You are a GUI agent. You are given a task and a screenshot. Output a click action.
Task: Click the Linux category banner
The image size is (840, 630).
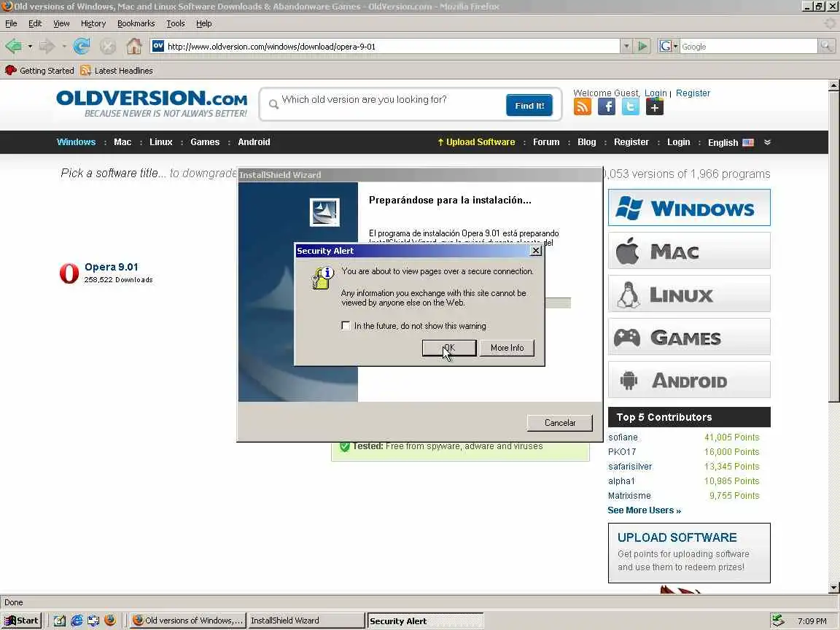(x=689, y=294)
